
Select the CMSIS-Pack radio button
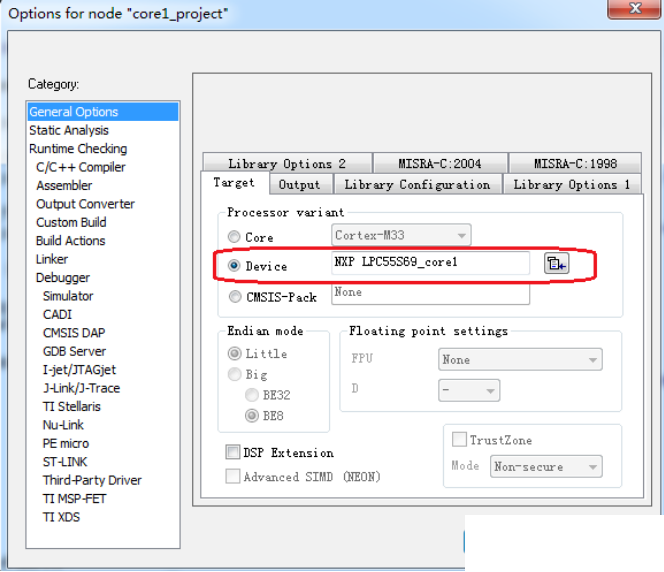234,296
